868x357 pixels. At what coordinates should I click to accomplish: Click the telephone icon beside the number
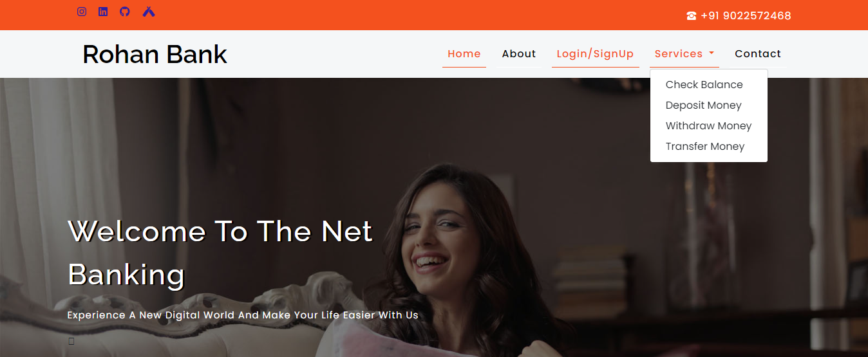tap(692, 16)
